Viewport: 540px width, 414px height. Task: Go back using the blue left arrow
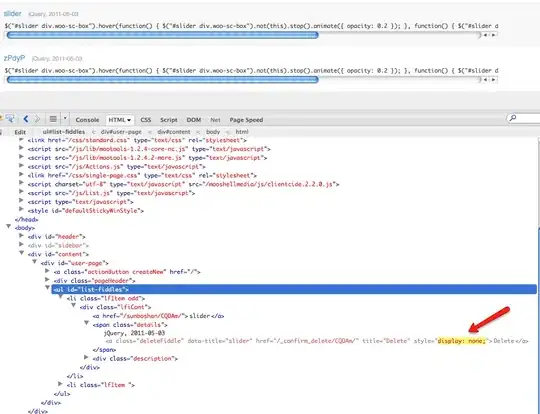pos(25,119)
